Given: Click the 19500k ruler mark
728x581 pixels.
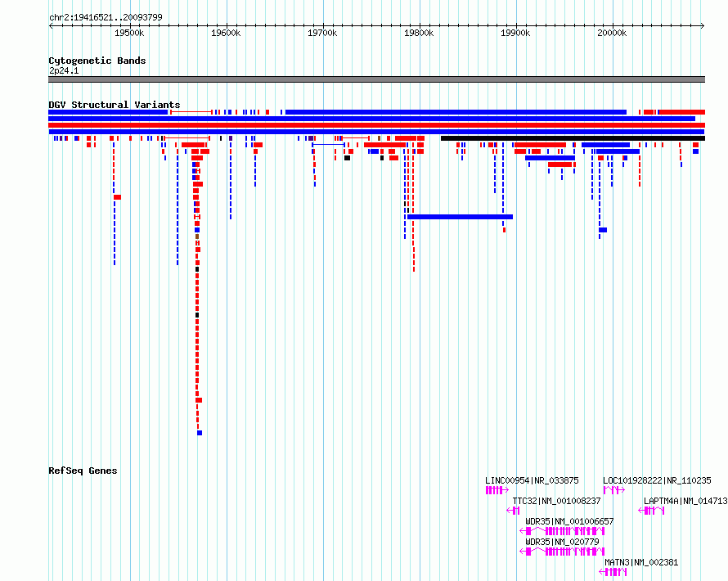Looking at the screenshot, I should coord(129,33).
